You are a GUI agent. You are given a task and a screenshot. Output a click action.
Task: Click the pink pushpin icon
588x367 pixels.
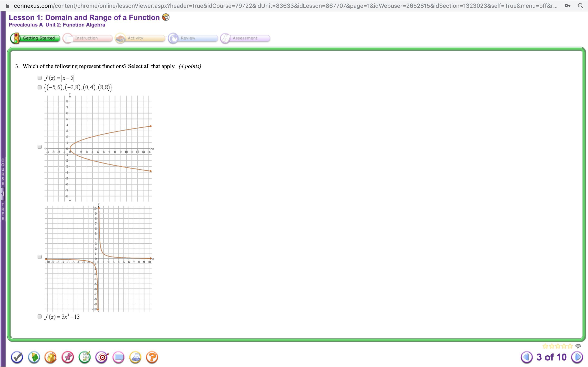[68, 357]
